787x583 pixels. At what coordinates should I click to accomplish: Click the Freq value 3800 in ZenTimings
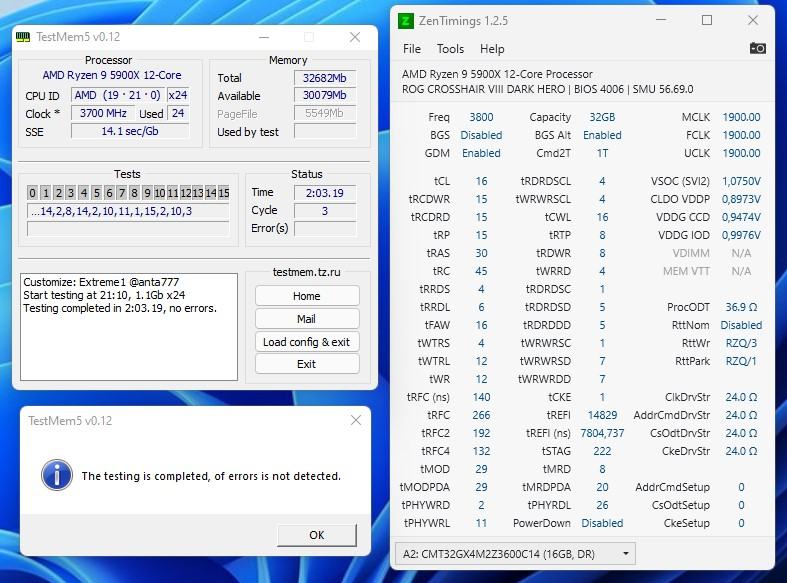click(481, 117)
